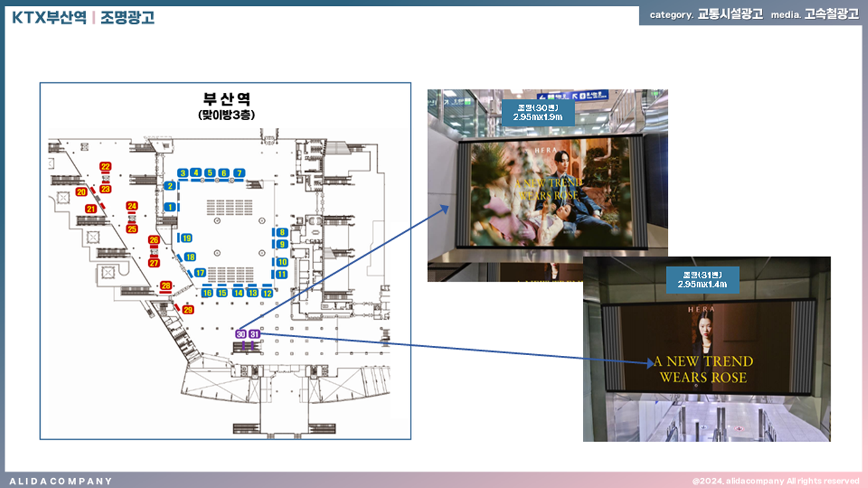Click red marker number 29
The image size is (868, 488).
point(188,310)
